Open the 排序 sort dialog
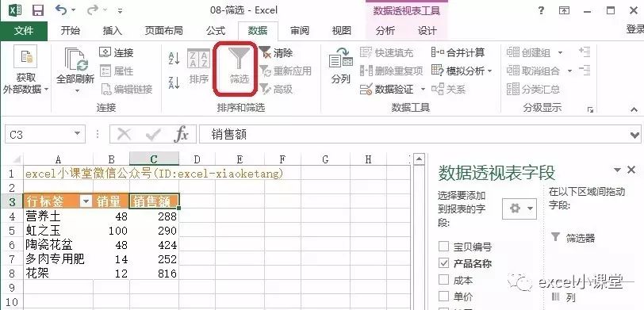 pos(199,67)
